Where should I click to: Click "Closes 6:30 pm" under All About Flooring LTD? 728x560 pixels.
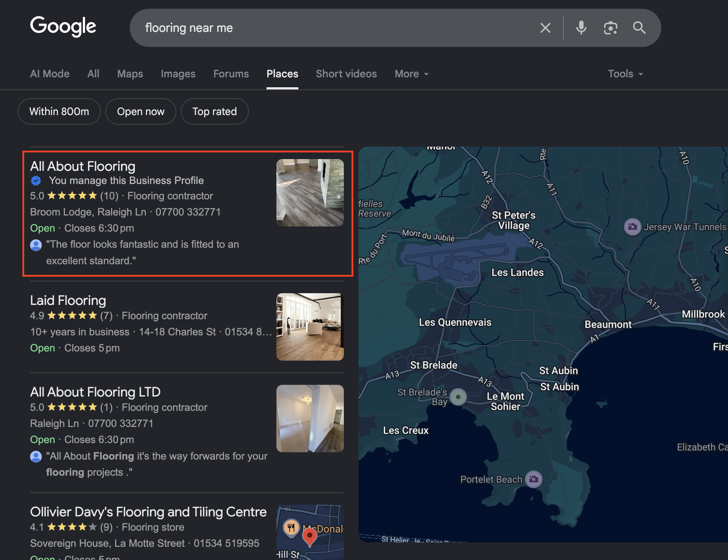point(99,439)
